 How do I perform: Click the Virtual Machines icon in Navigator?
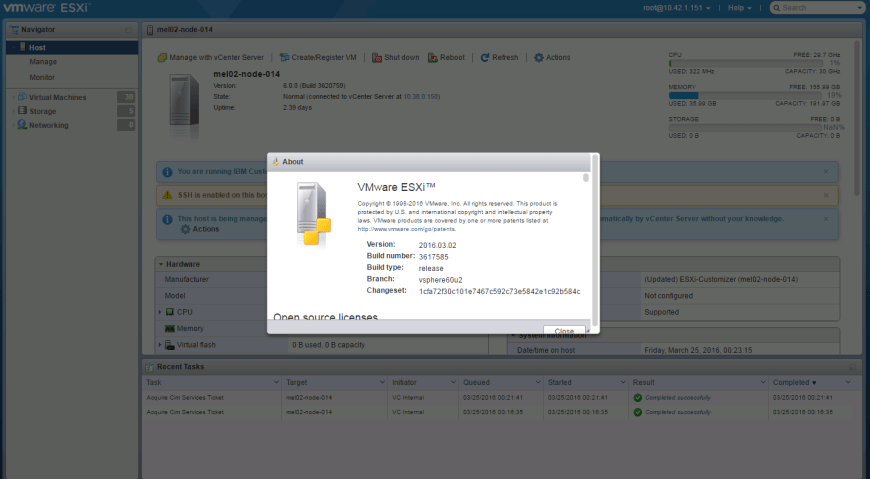22,97
